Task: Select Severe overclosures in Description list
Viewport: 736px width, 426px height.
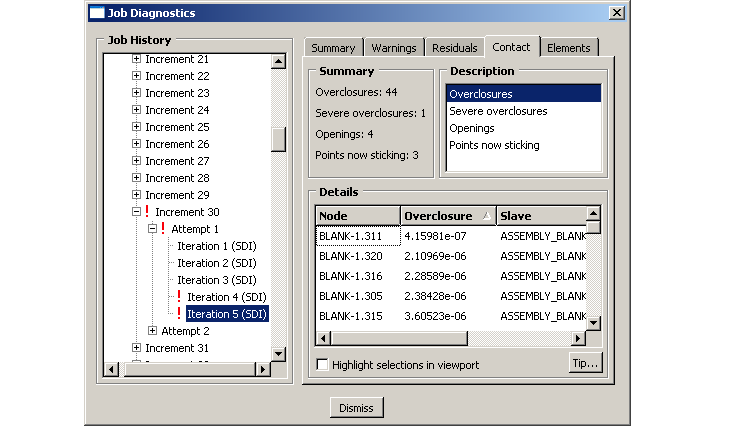Action: 498,111
